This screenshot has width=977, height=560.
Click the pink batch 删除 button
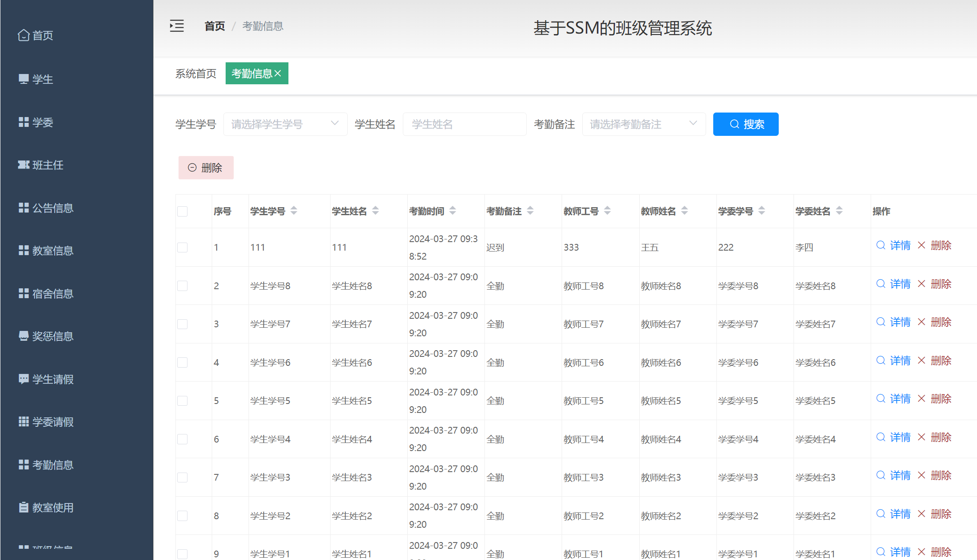click(x=206, y=168)
